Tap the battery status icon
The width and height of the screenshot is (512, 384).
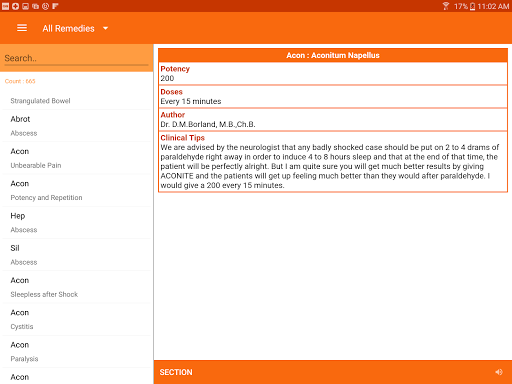point(472,6)
